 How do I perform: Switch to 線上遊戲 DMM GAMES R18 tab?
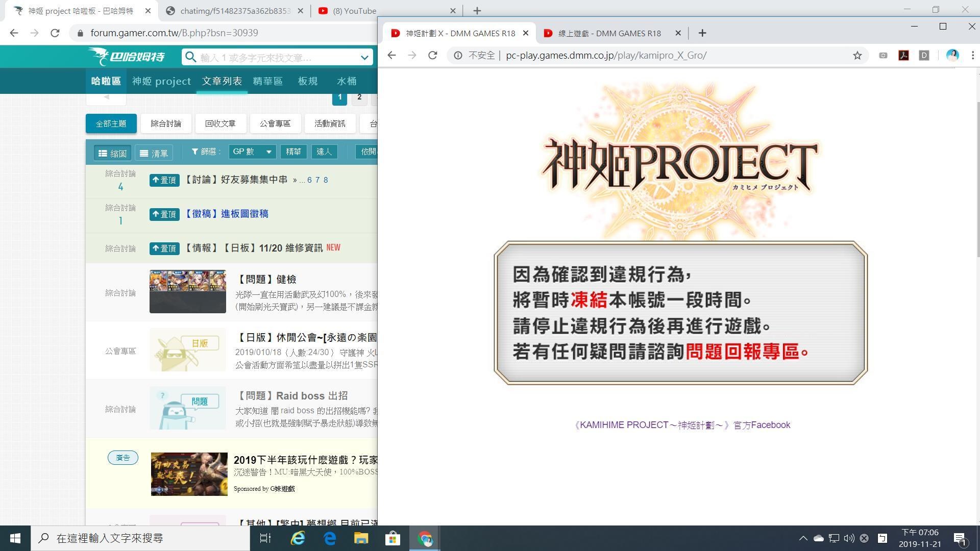pos(609,33)
